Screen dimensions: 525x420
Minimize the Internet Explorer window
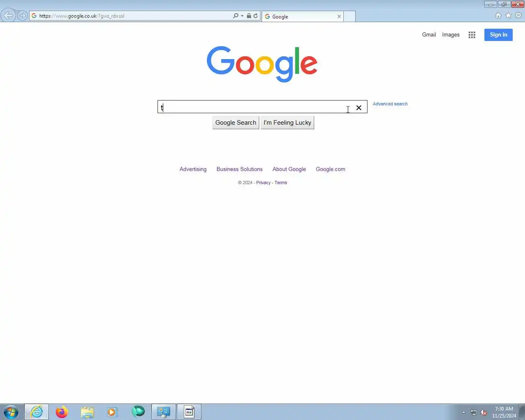(x=491, y=5)
